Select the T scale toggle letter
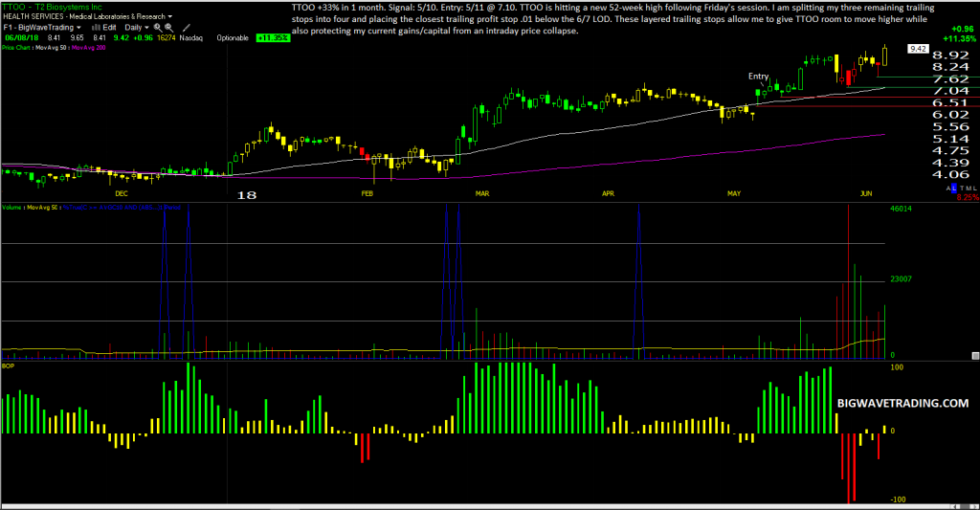 [963, 188]
